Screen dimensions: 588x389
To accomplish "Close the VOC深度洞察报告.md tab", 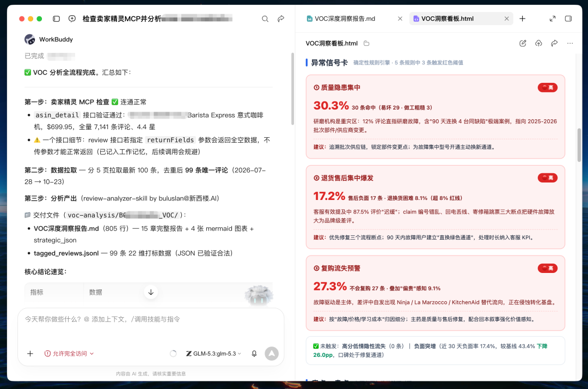I will click(x=400, y=19).
